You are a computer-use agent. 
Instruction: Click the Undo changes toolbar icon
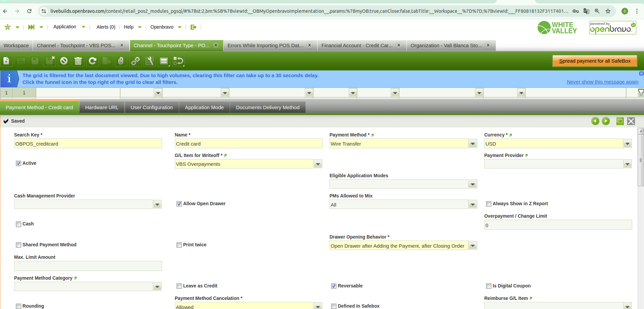tap(64, 61)
